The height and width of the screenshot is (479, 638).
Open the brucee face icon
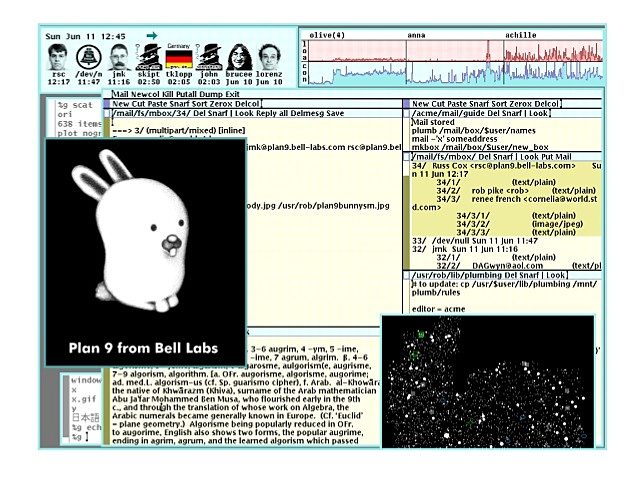coord(239,57)
